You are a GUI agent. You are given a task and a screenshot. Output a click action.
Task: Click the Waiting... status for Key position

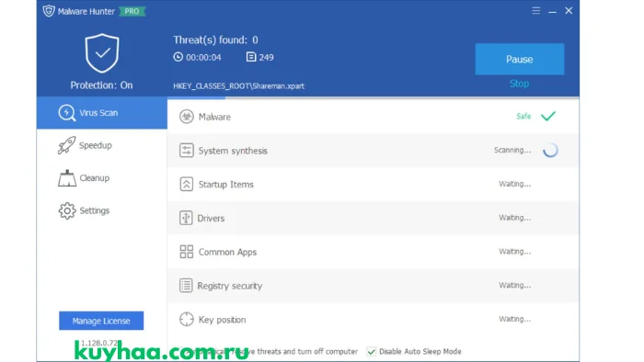(514, 319)
